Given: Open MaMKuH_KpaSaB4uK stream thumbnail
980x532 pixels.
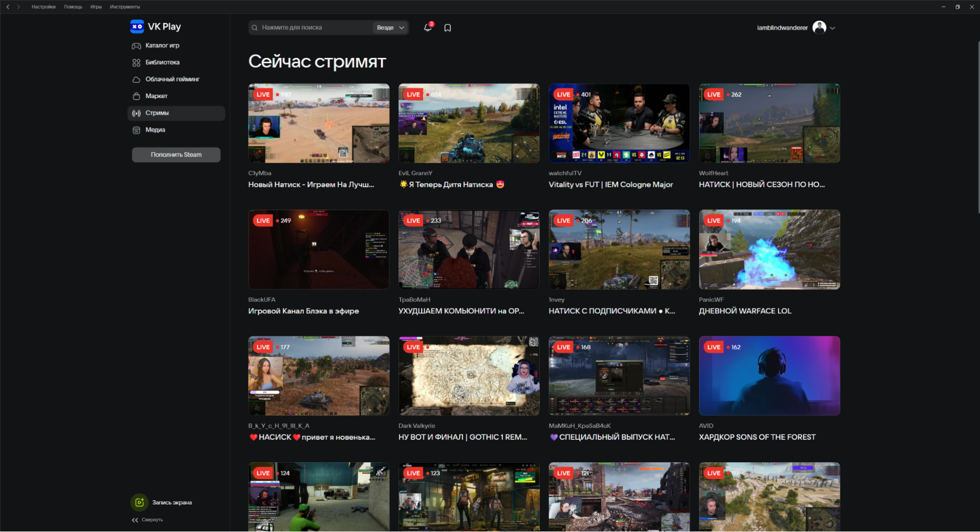Looking at the screenshot, I should [619, 376].
